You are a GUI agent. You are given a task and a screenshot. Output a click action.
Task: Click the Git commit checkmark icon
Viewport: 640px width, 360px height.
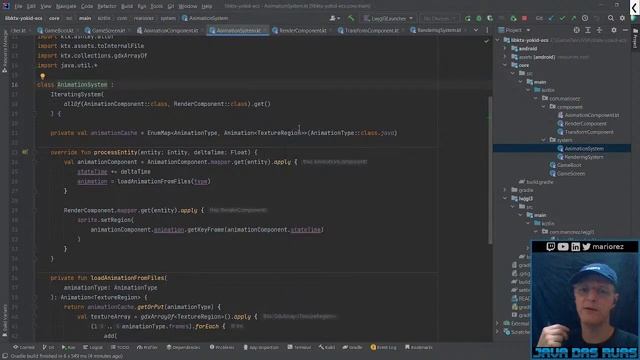coord(562,18)
